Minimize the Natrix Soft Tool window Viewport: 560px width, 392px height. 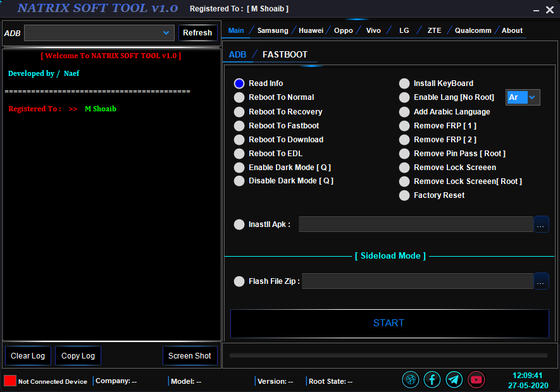pyautogui.click(x=536, y=10)
